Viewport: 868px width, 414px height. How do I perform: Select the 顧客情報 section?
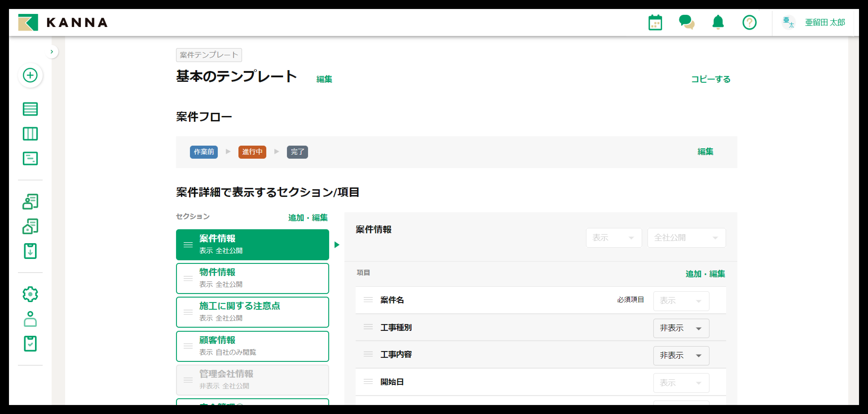(x=252, y=346)
